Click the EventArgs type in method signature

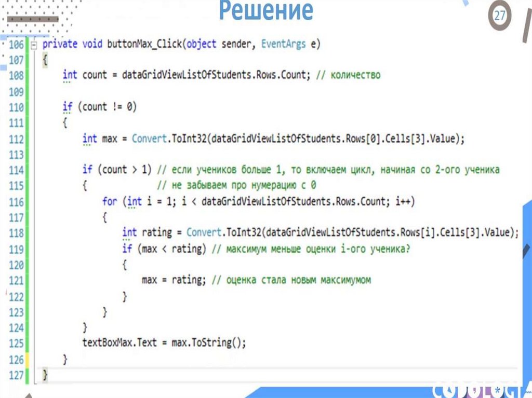click(283, 45)
